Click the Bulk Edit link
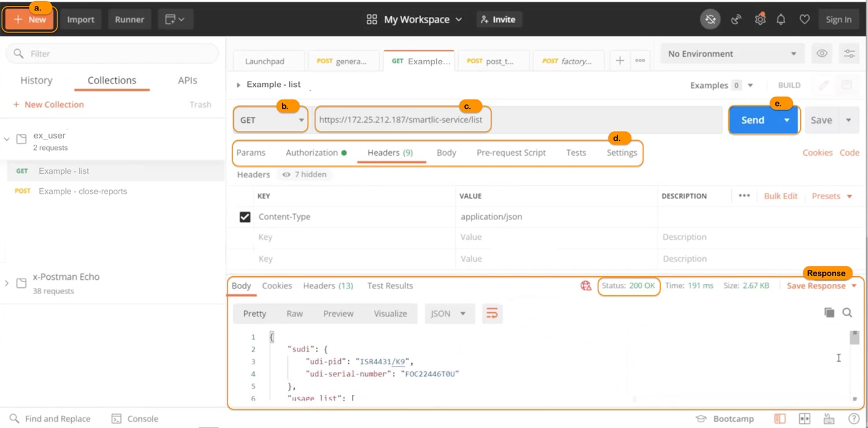The width and height of the screenshot is (868, 428). point(781,196)
